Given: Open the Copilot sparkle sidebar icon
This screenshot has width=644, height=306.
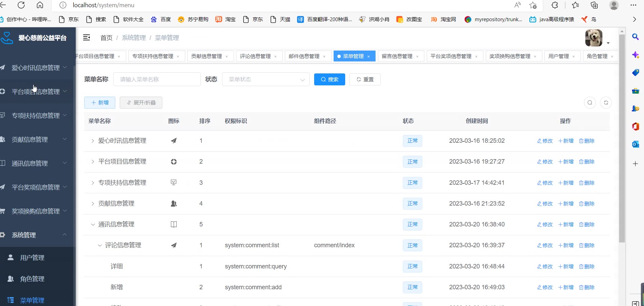Looking at the screenshot, I should coord(635,55).
